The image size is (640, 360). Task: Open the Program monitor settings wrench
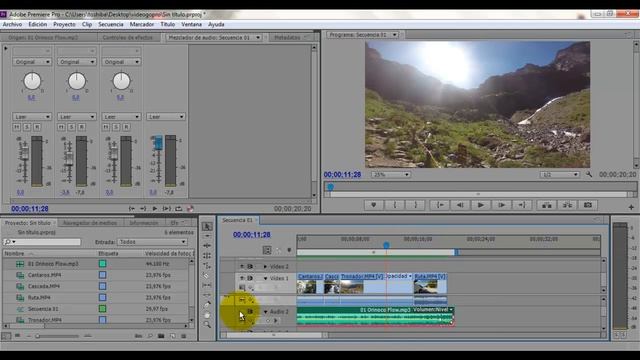[589, 174]
